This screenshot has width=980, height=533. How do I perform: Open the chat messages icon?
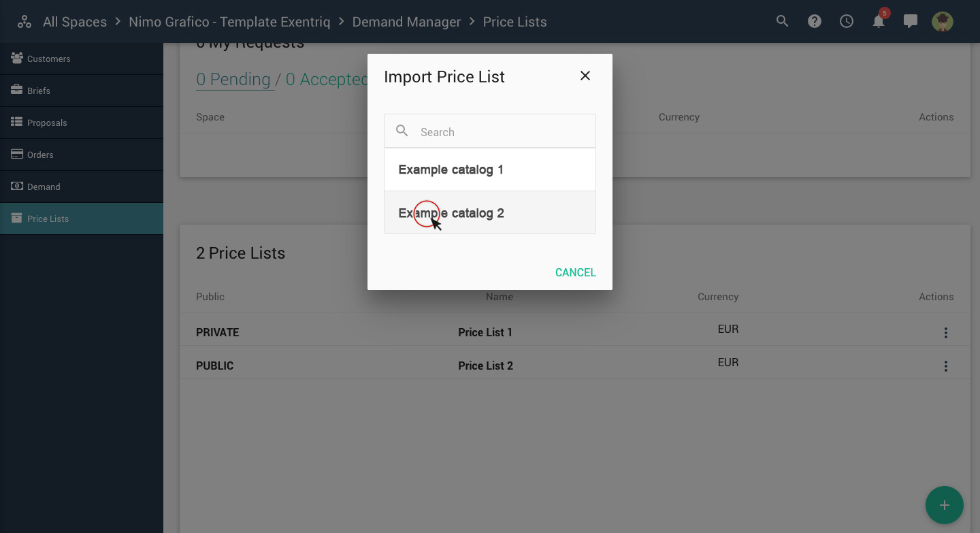tap(911, 21)
